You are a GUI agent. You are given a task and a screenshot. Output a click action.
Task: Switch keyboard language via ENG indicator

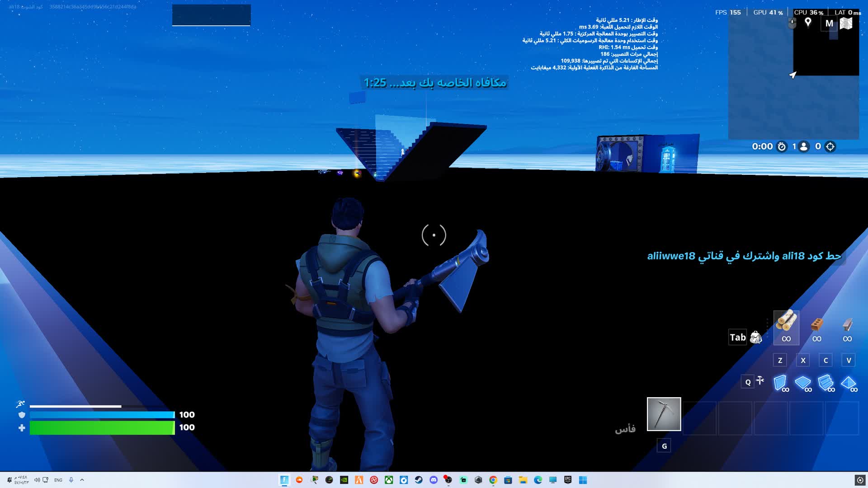point(58,480)
